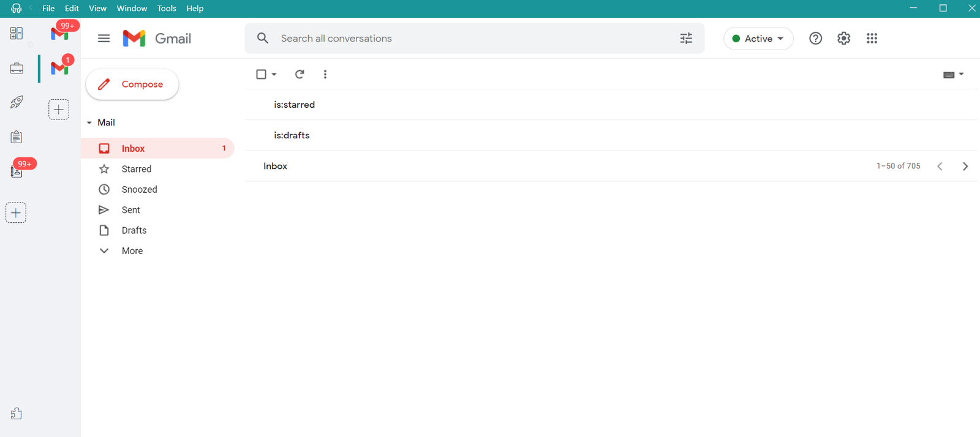Collapse the Mail section
Image resolution: width=980 pixels, height=437 pixels.
pyautogui.click(x=89, y=122)
